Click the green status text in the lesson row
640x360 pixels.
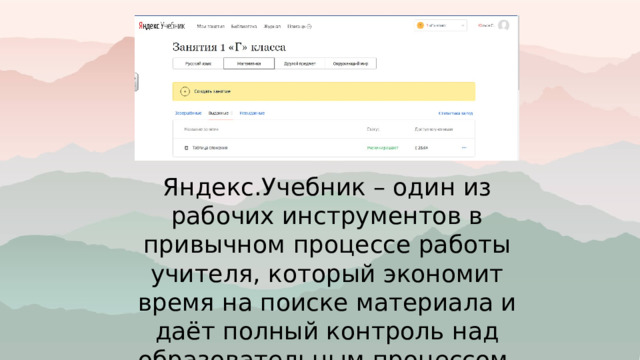[382, 148]
